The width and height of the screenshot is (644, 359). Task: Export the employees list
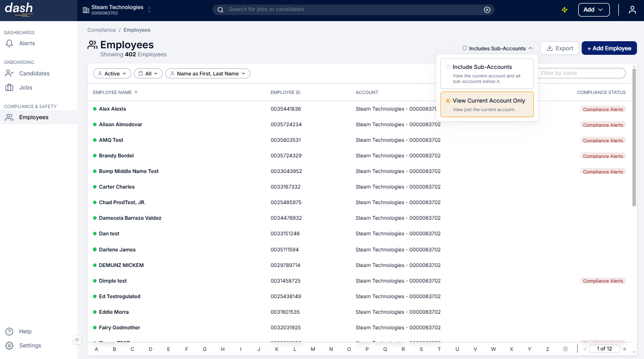pyautogui.click(x=560, y=48)
